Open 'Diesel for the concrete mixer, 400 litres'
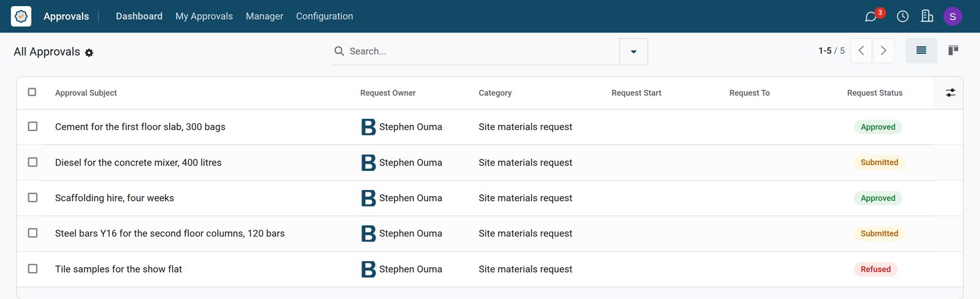 click(138, 162)
